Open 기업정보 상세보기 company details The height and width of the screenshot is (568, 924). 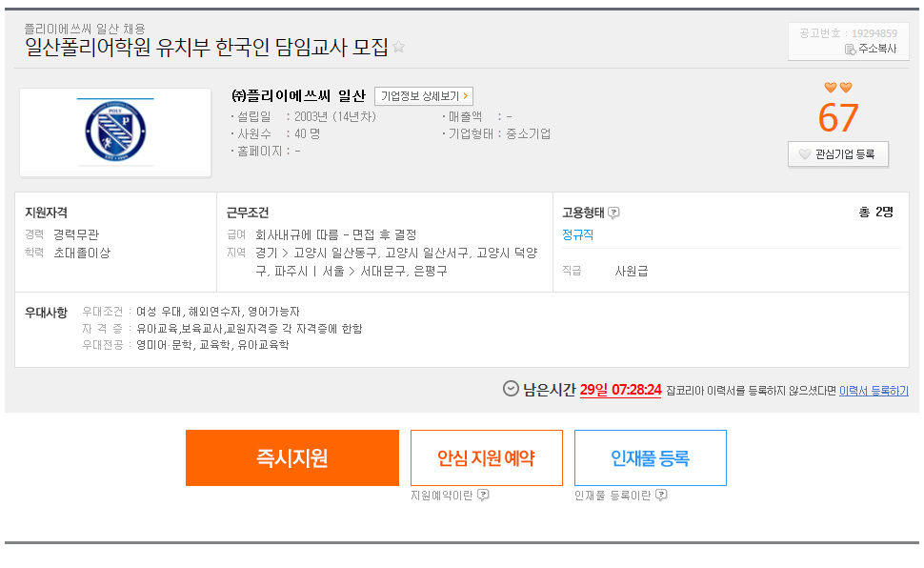(x=424, y=95)
